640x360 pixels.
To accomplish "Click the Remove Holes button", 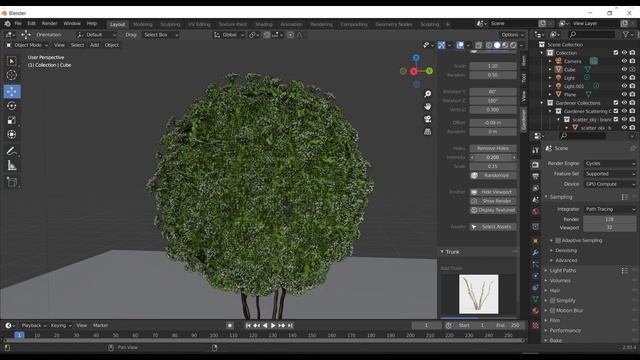I will point(493,148).
